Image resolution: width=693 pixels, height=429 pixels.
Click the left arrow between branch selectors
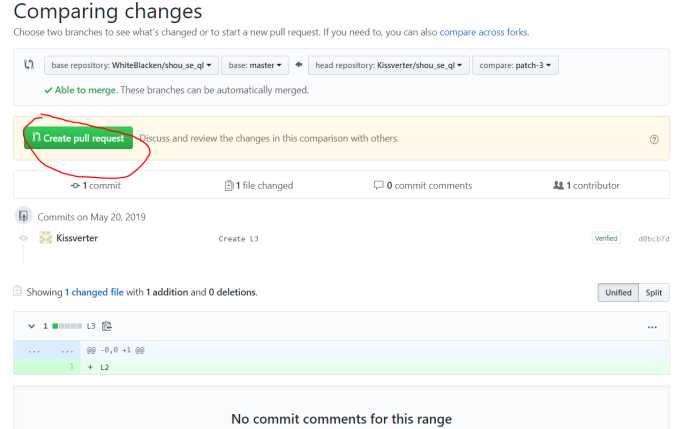pyautogui.click(x=299, y=65)
